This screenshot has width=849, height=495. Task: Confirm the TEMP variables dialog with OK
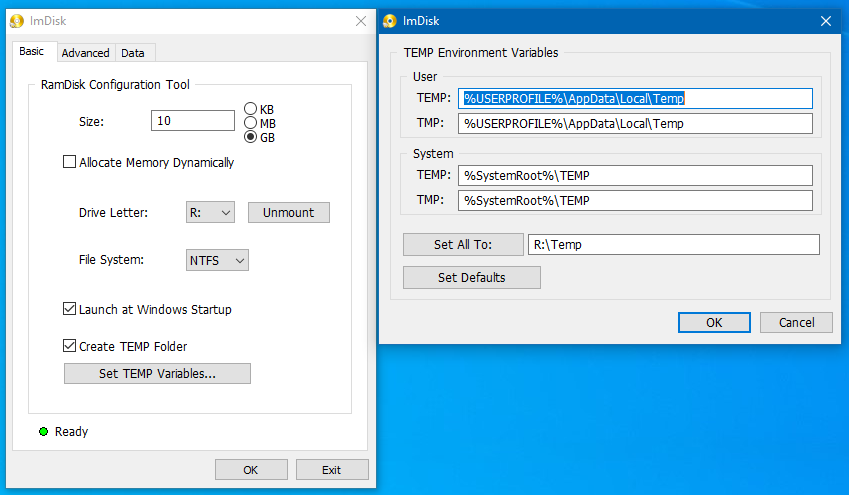[714, 323]
